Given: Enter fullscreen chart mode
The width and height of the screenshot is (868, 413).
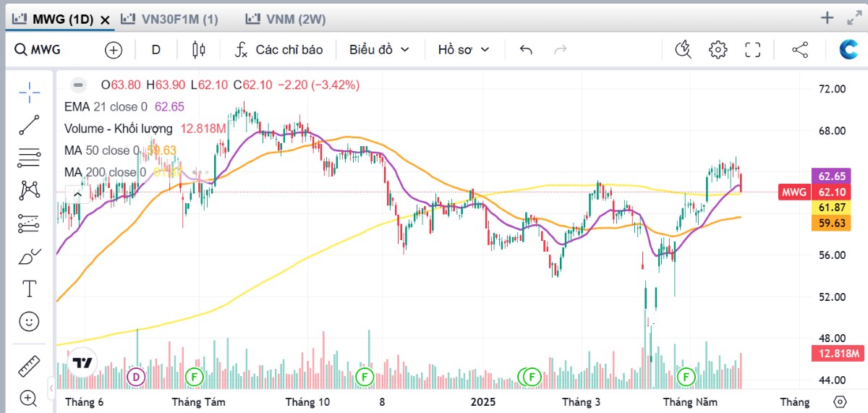Looking at the screenshot, I should [753, 50].
